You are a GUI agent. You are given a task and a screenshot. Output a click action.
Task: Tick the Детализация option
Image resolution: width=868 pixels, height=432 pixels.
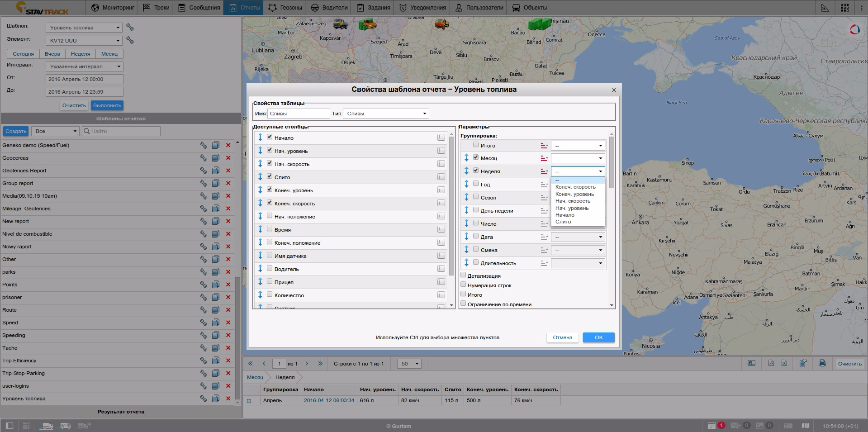click(x=463, y=275)
